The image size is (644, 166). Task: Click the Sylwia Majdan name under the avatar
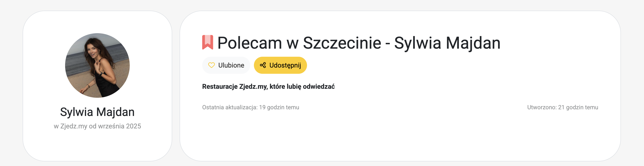click(x=97, y=112)
